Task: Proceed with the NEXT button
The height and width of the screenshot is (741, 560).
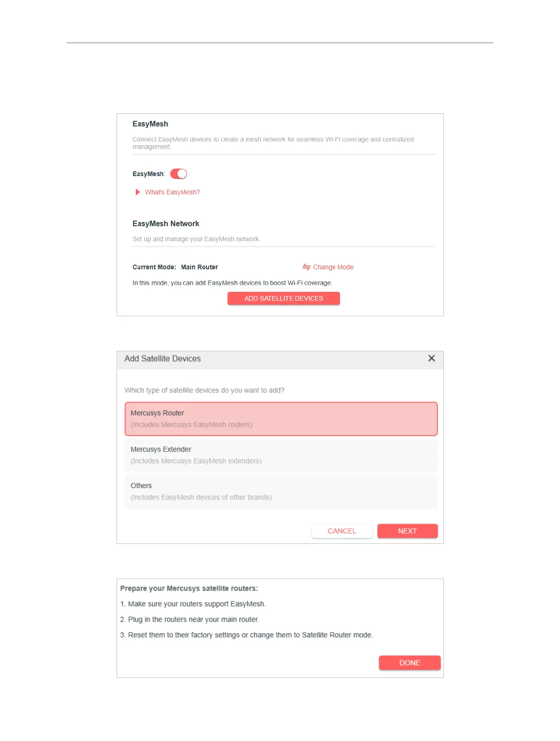Action: click(x=407, y=531)
